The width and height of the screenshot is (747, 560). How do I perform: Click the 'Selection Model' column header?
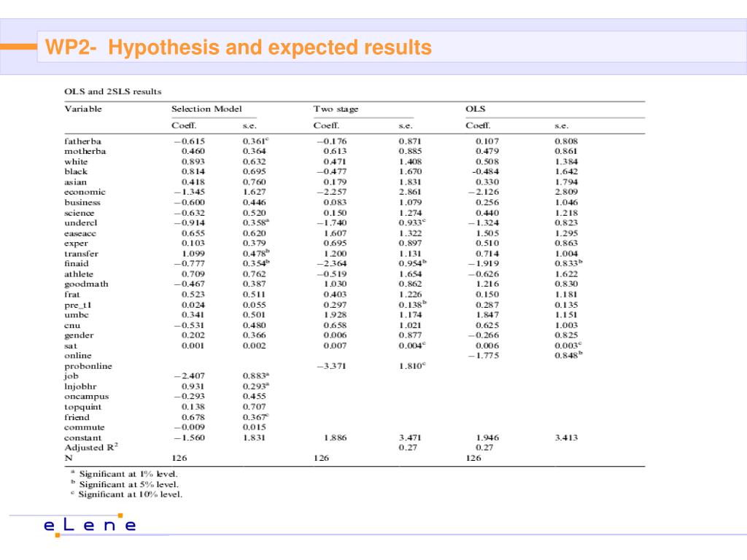click(206, 109)
